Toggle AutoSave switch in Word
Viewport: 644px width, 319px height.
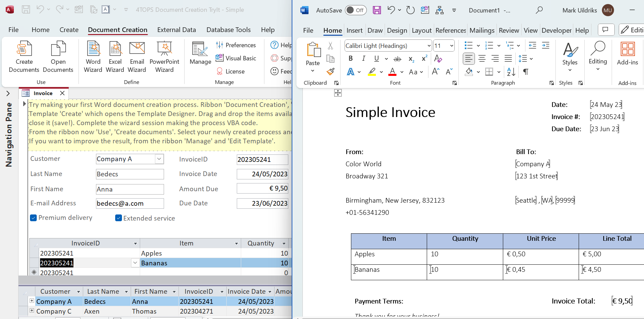click(x=355, y=10)
